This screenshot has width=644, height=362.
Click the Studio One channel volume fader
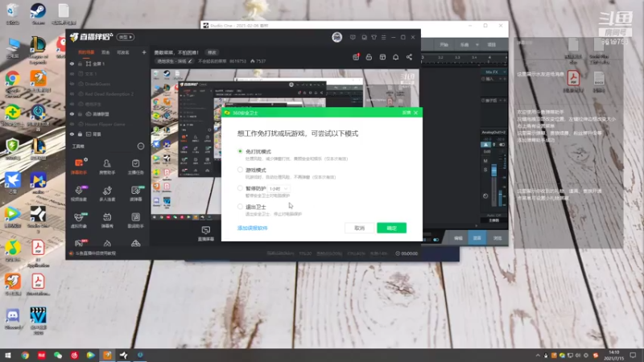pos(493,171)
